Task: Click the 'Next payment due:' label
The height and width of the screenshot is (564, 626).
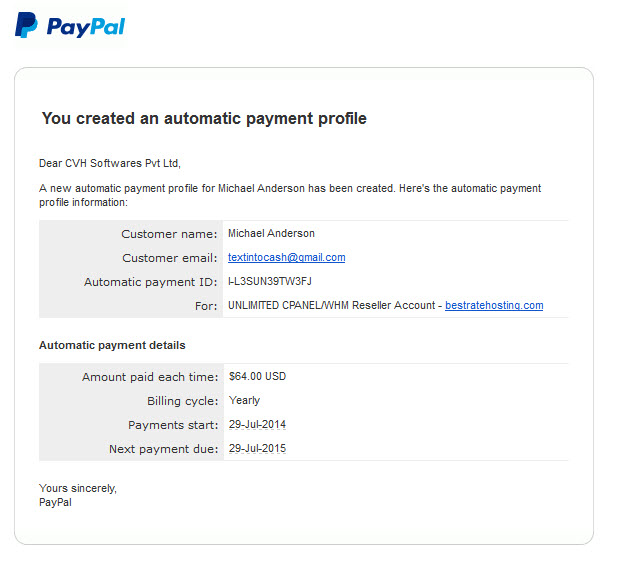Action: click(164, 449)
